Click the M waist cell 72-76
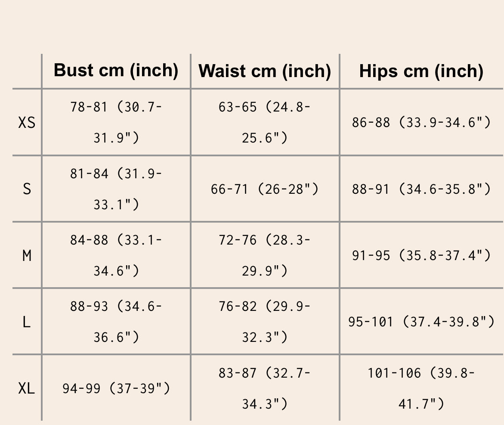Image resolution: width=504 pixels, height=425 pixels. coord(265,255)
